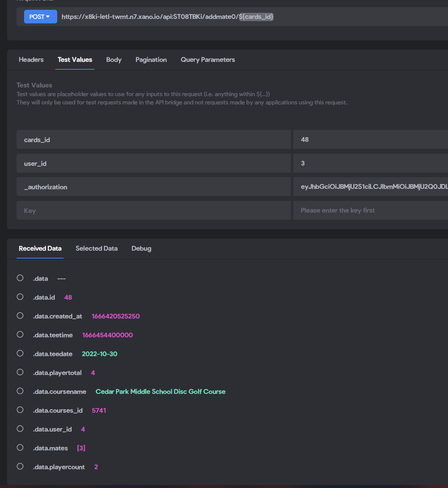Click the teedate value 2022-10-30

(99, 354)
